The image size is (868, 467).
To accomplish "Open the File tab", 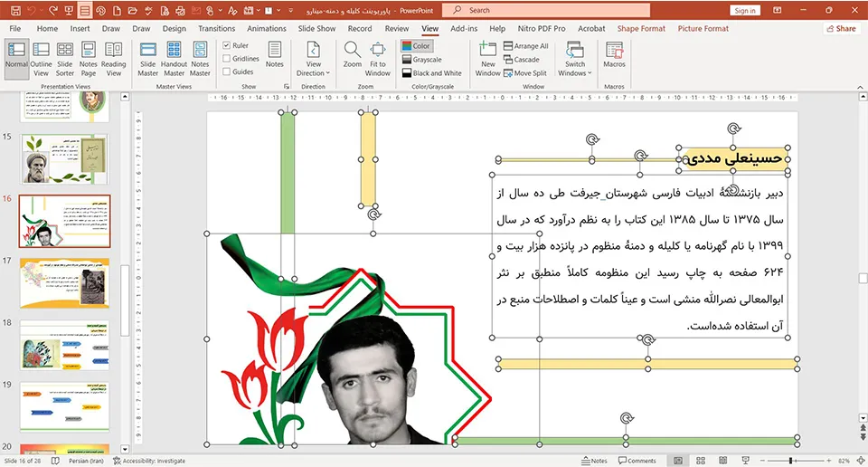I will (15, 28).
